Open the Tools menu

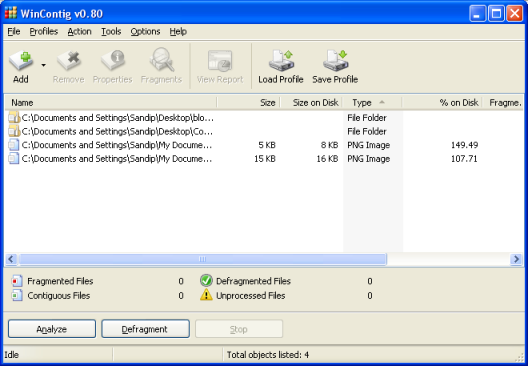pyautogui.click(x=111, y=32)
